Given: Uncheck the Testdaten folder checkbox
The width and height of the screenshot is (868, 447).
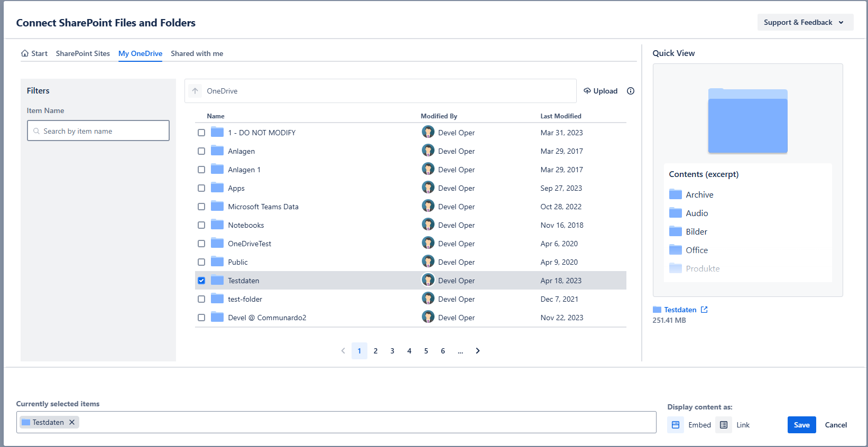Looking at the screenshot, I should 201,281.
